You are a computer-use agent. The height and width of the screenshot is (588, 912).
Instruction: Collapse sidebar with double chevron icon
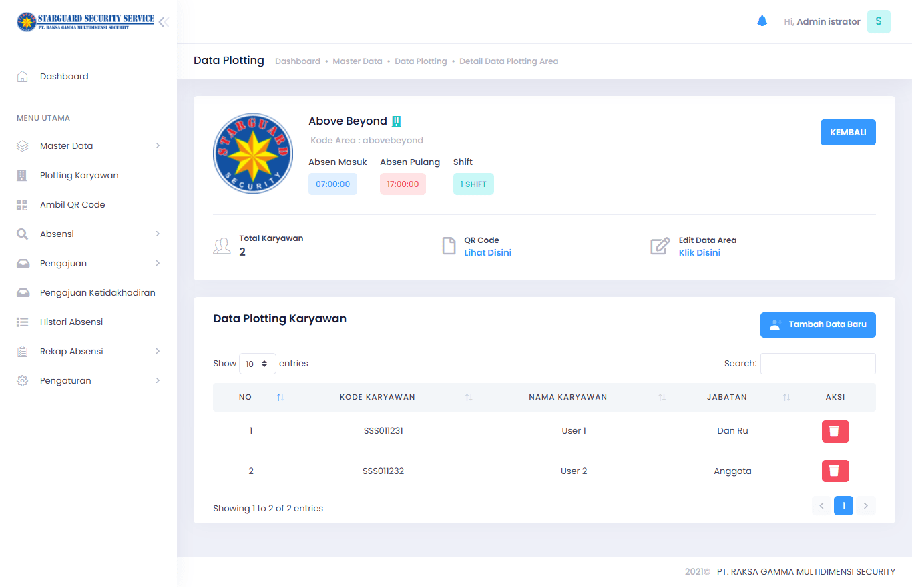[x=164, y=22]
